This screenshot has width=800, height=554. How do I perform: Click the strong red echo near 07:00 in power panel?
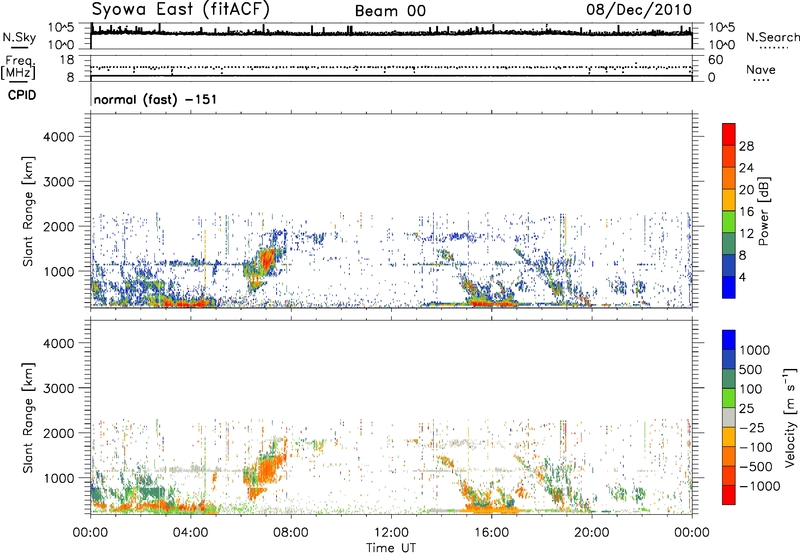click(266, 259)
